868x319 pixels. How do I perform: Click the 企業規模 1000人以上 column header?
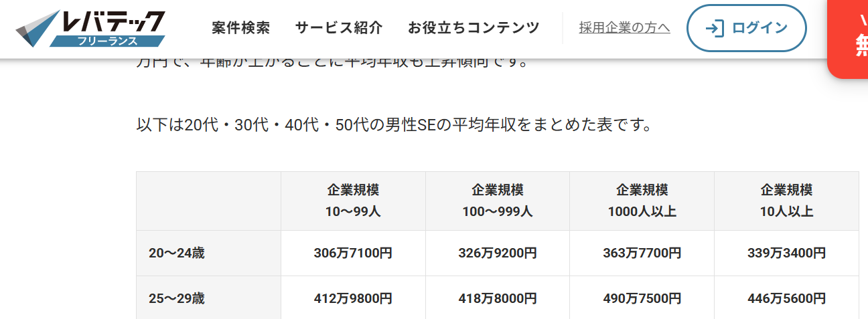[x=642, y=201]
